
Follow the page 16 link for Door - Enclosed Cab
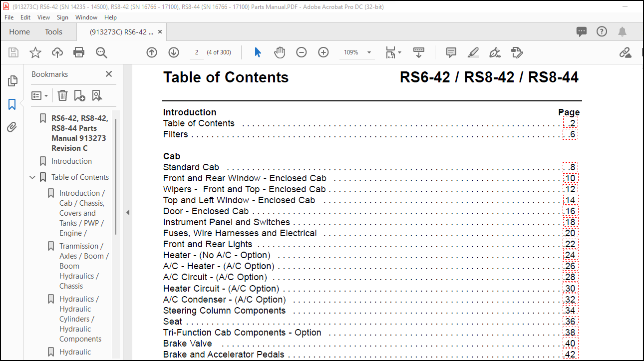(x=570, y=211)
